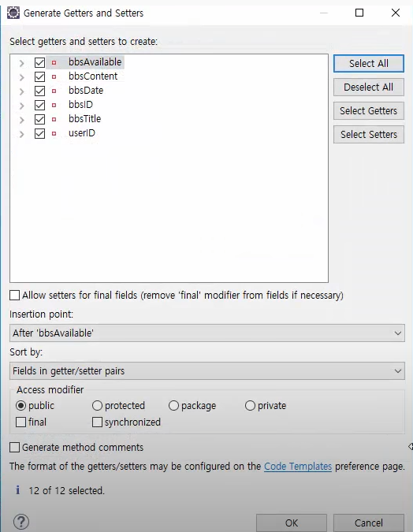Click the 'Select Setters' button
The width and height of the screenshot is (413, 532).
pyautogui.click(x=369, y=134)
